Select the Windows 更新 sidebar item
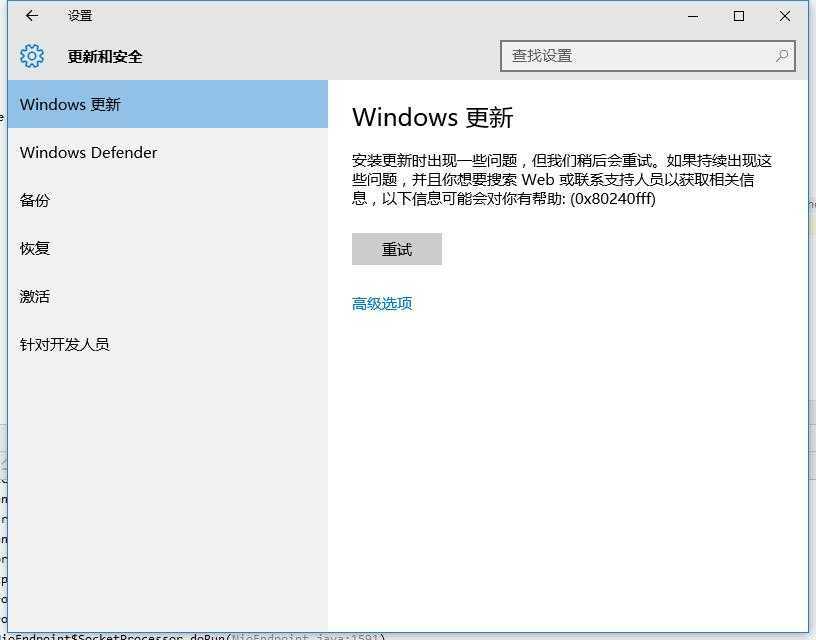The image size is (816, 640). coord(168,104)
